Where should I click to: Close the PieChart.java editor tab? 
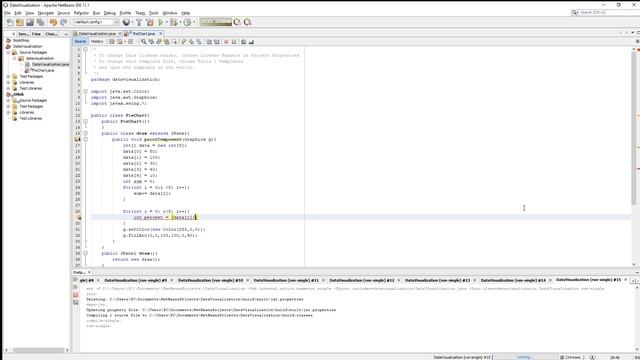coord(160,34)
